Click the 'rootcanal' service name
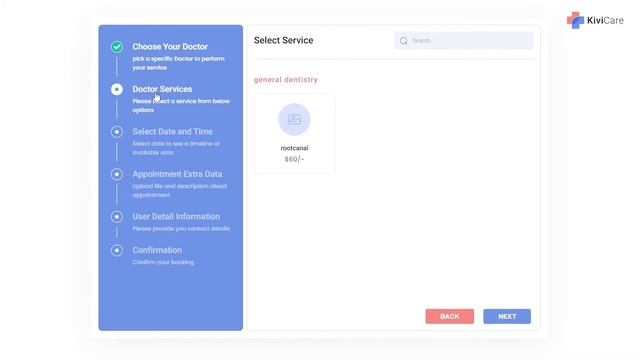640x360 pixels. tap(294, 148)
